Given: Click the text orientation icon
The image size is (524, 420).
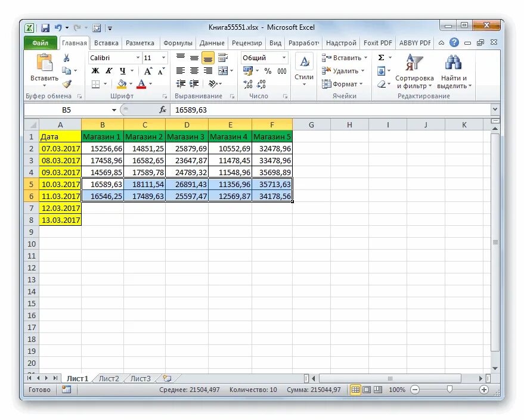Looking at the screenshot, I should pyautogui.click(x=213, y=84).
